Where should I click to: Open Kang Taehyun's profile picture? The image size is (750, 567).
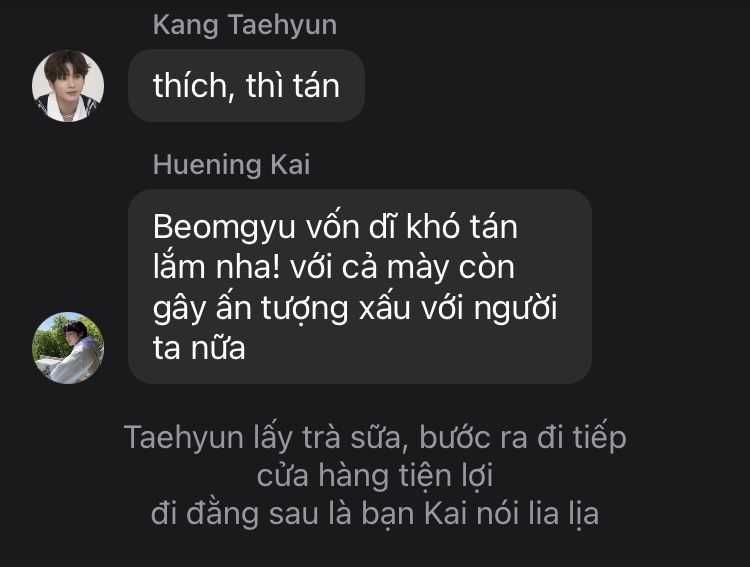click(68, 86)
